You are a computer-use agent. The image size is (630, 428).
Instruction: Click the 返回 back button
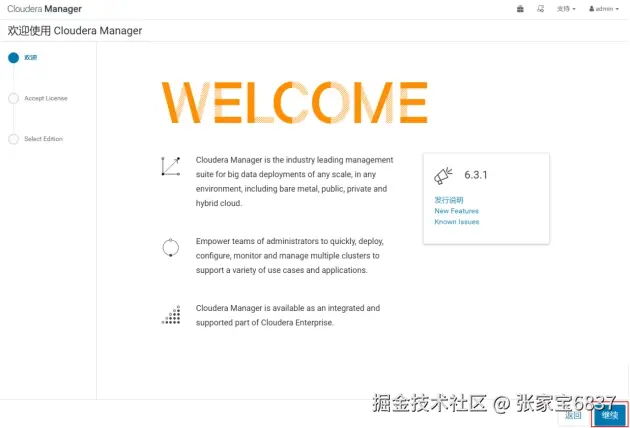tap(573, 416)
